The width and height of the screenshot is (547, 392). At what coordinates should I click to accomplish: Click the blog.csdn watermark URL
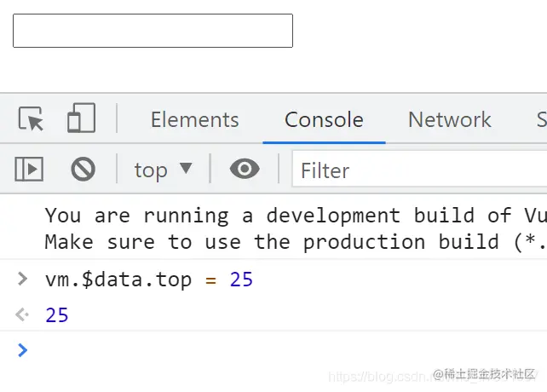(x=379, y=376)
